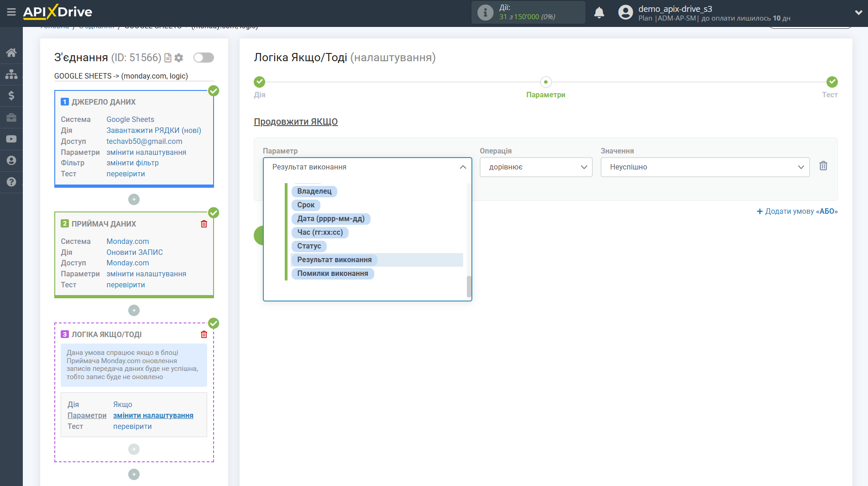Select the Статус option

(309, 246)
